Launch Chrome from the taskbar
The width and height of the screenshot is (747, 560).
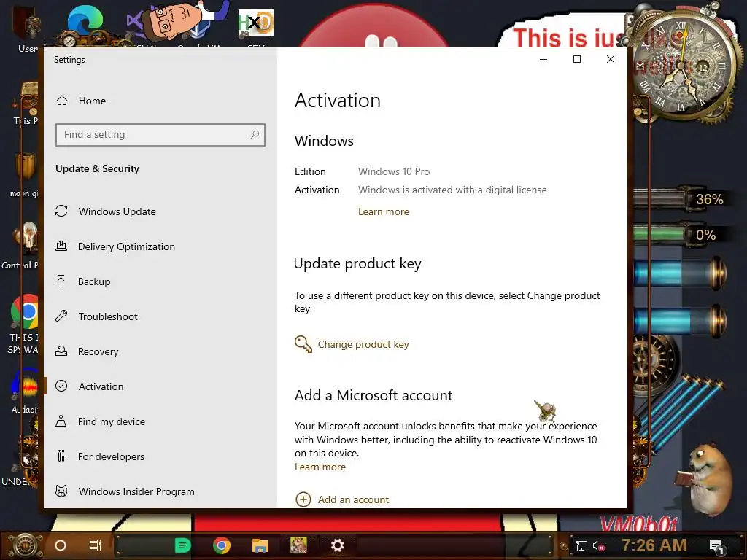click(222, 545)
